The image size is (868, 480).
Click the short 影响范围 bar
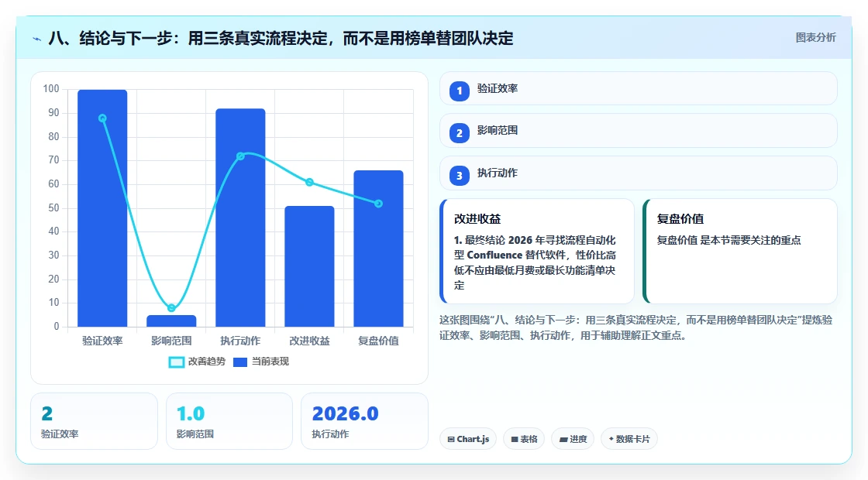point(171,321)
